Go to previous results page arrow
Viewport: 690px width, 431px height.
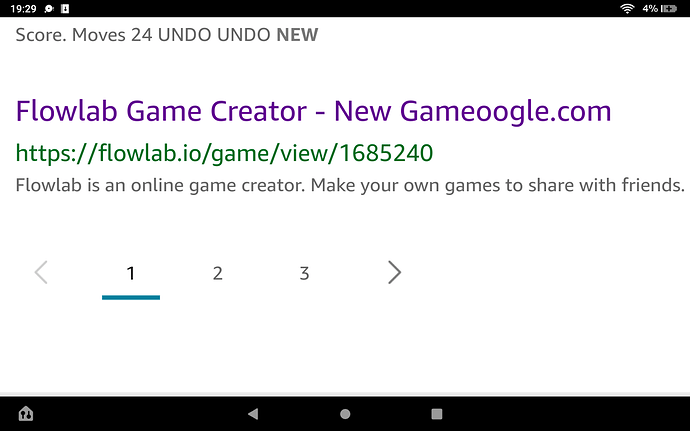point(41,273)
